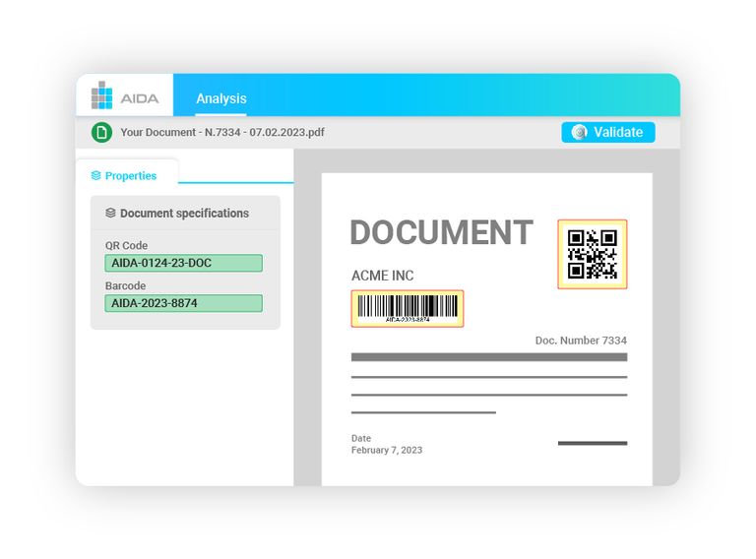This screenshot has width=756, height=559.
Task: Click the Doc. Number 7334 text
Action: coord(580,341)
